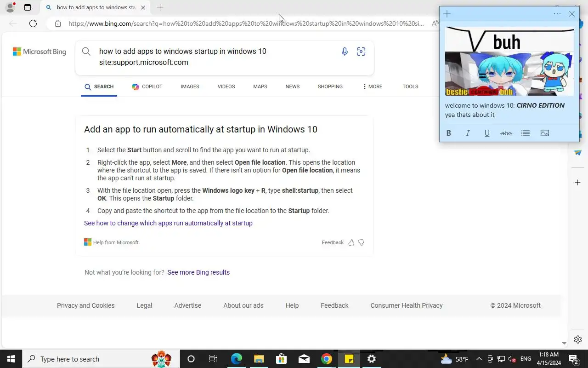This screenshot has width=588, height=368.
Task: Click the browser address bar URL
Action: (x=246, y=23)
